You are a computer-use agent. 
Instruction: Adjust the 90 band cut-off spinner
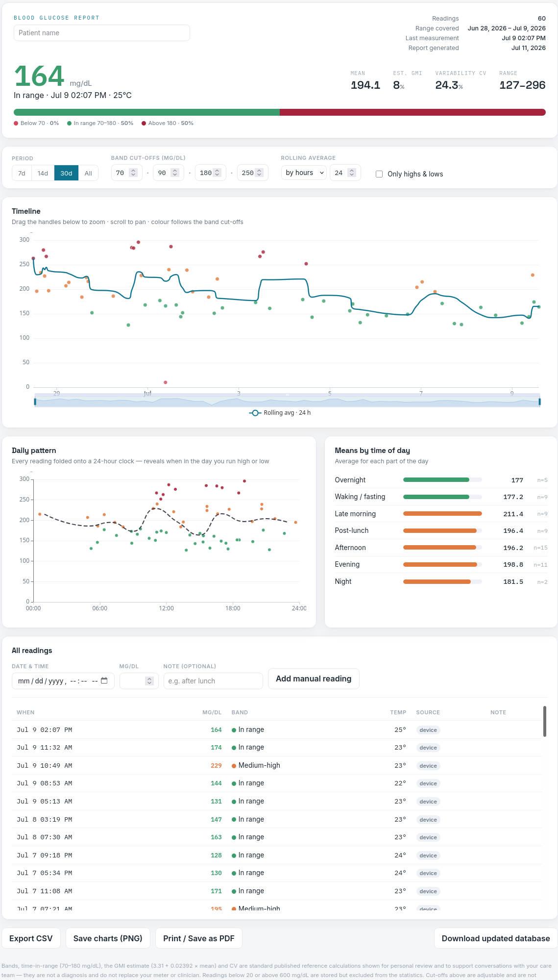pyautogui.click(x=174, y=173)
